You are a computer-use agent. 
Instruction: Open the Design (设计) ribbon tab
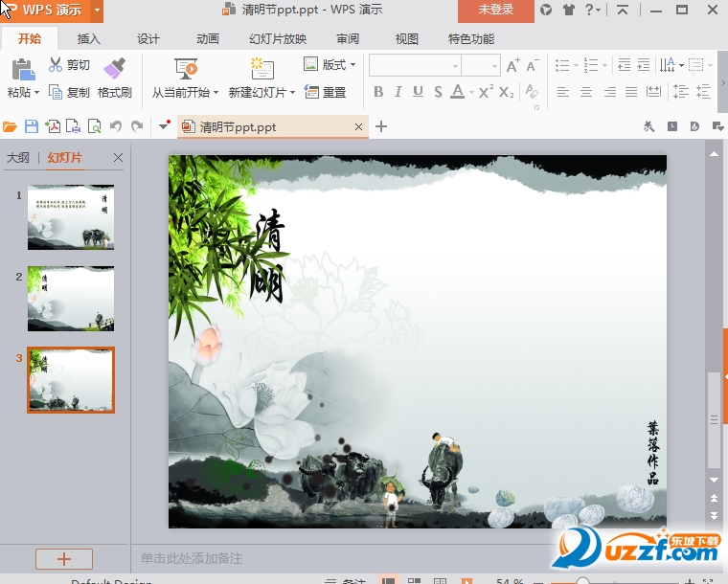(148, 39)
